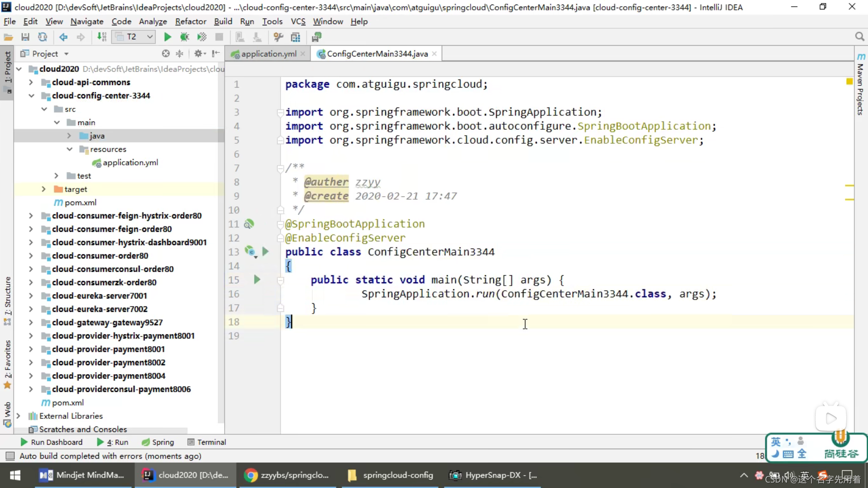This screenshot has width=868, height=488.
Task: Open the Spring tool window
Action: coord(158,442)
